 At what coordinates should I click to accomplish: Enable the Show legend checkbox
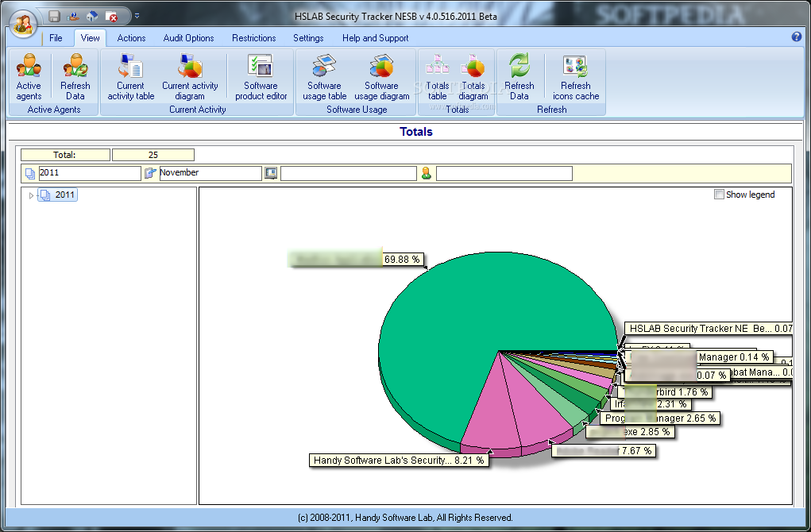click(x=719, y=195)
